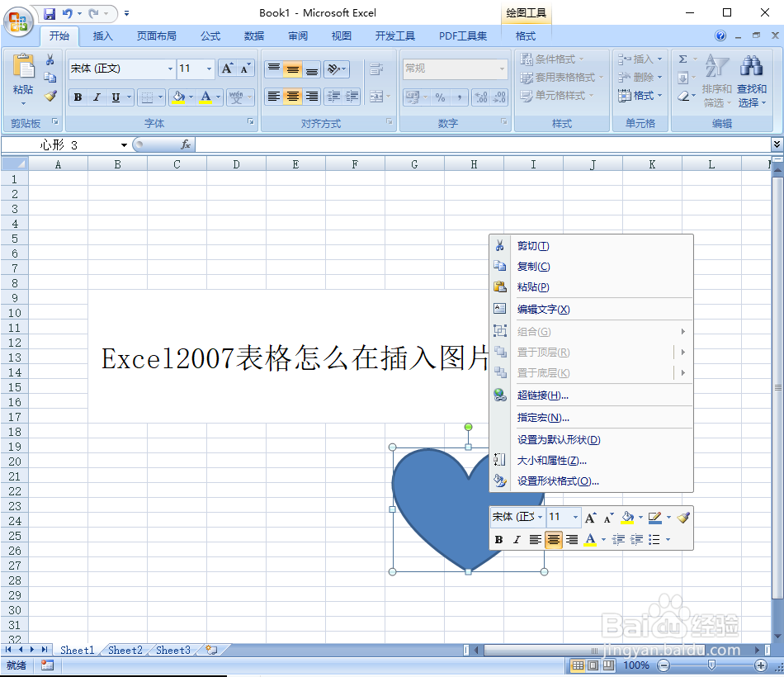
Task: Click the AutoSum sigma icon
Action: click(683, 59)
